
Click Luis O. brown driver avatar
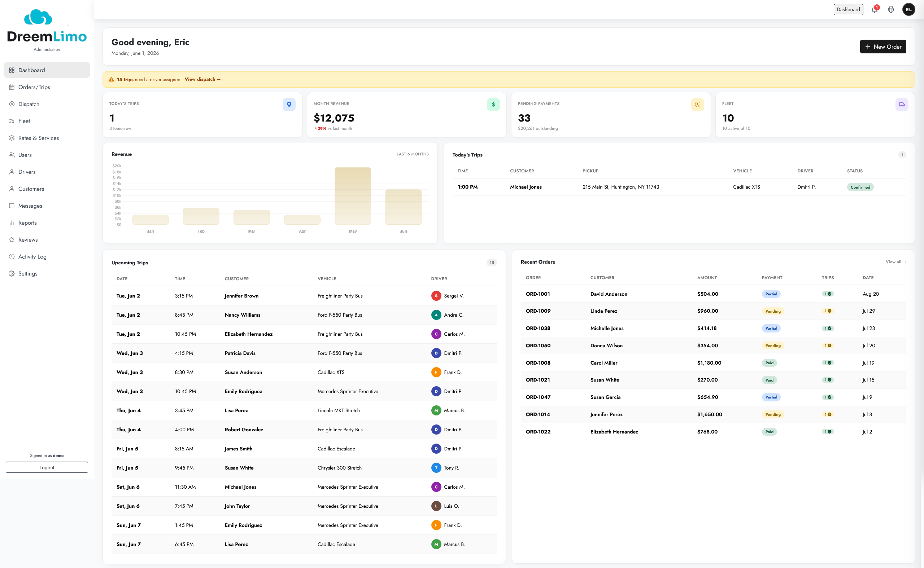[436, 506]
